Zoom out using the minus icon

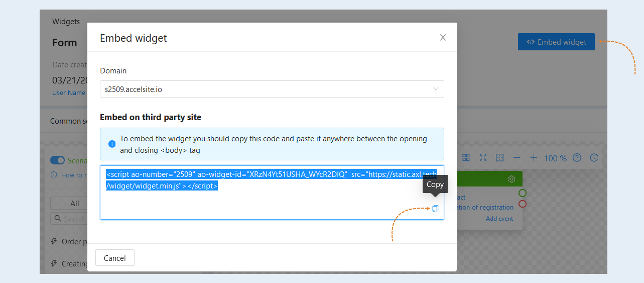517,158
